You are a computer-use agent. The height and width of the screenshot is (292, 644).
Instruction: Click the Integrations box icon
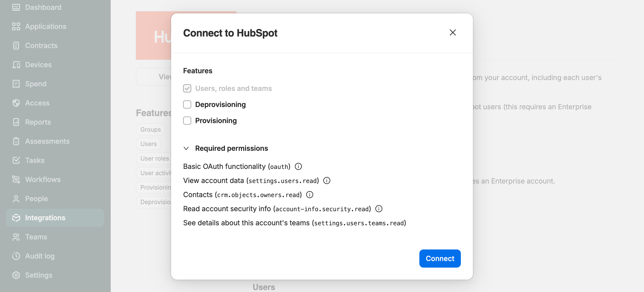coord(16,218)
